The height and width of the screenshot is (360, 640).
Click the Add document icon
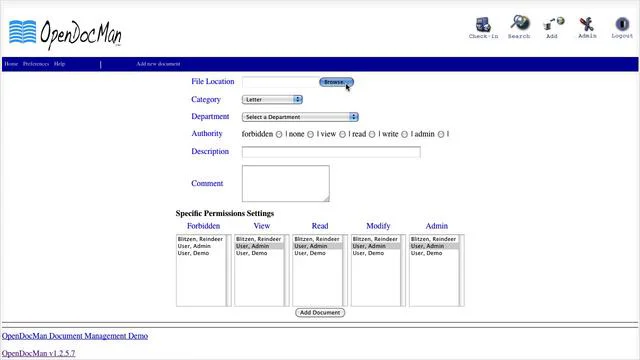[553, 28]
